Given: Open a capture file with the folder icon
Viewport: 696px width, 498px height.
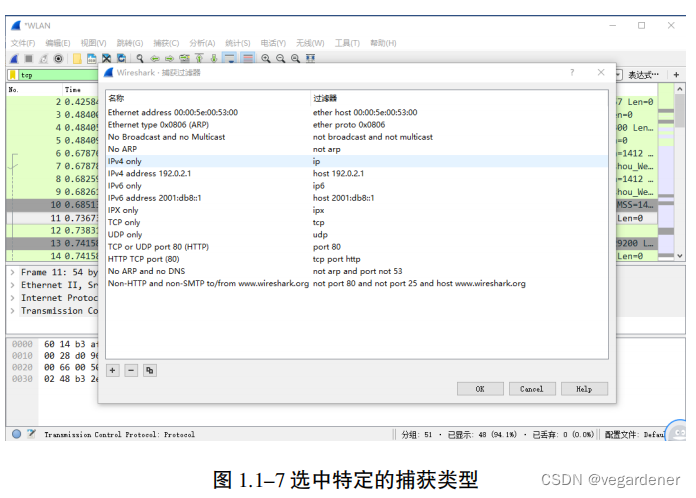Looking at the screenshot, I should click(x=77, y=59).
